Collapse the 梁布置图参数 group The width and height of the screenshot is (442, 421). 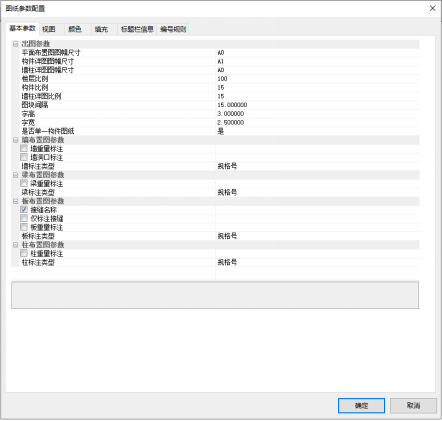click(x=15, y=175)
